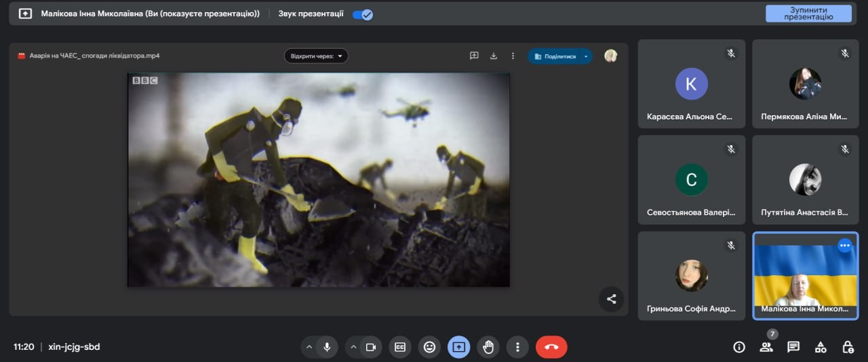Click Гриньова Софія avatar

[x=692, y=275]
